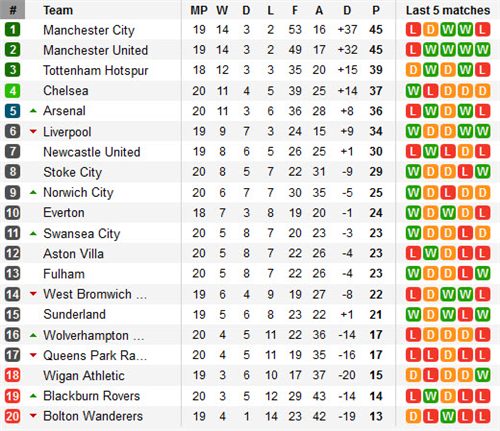This screenshot has width=500, height=431.
Task: Click the Last 5 matches header
Action: click(x=448, y=10)
